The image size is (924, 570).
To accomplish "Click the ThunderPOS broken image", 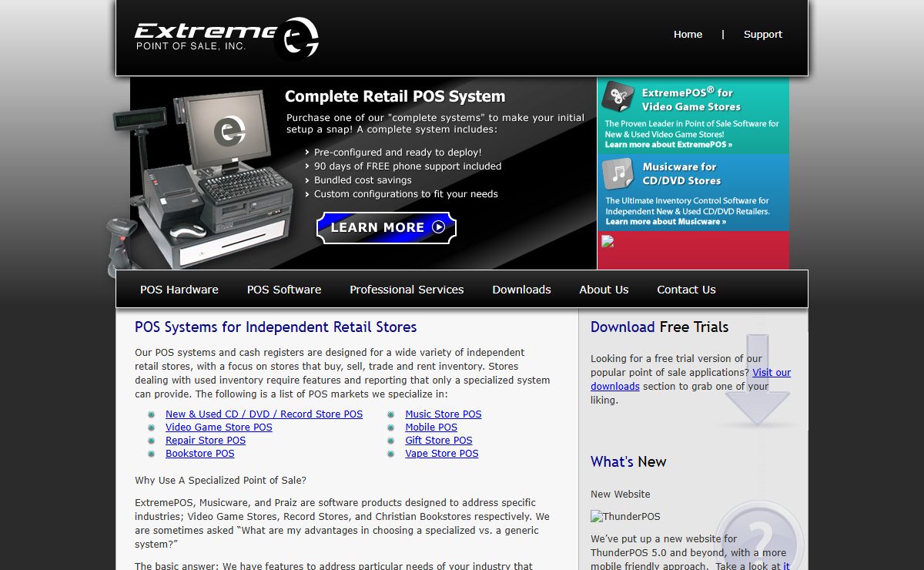I will click(625, 517).
